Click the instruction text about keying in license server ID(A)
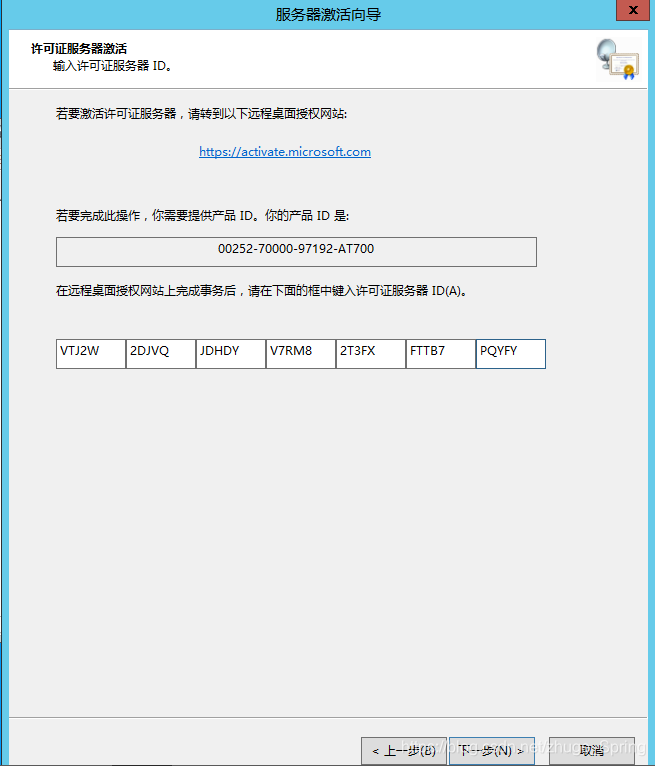Screen dimensions: 655x766 tap(261, 291)
